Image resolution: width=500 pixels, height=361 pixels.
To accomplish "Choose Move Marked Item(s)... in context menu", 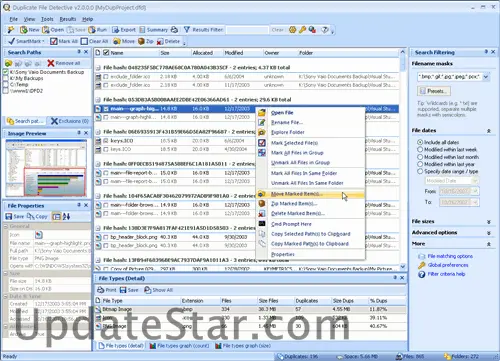I will [310, 194].
